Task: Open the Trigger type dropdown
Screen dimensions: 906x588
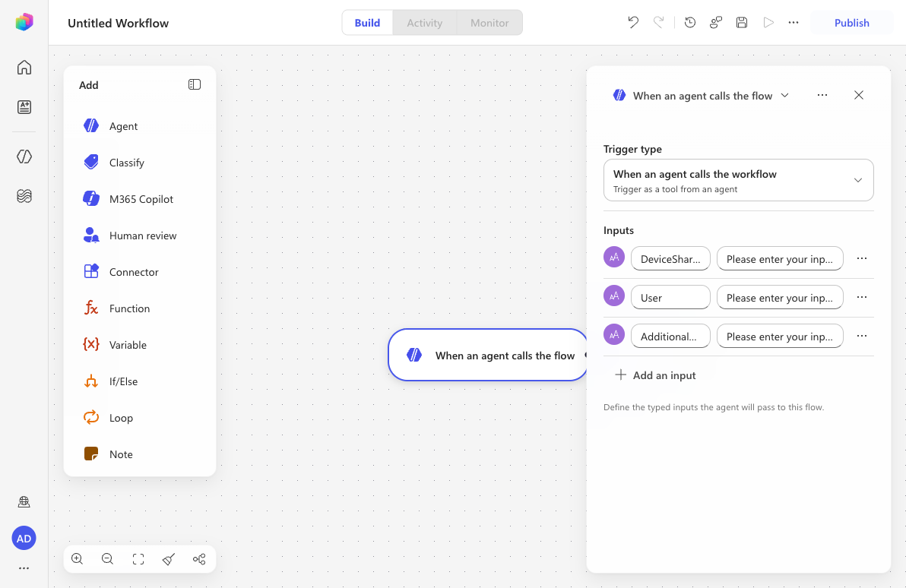Action: 738,180
